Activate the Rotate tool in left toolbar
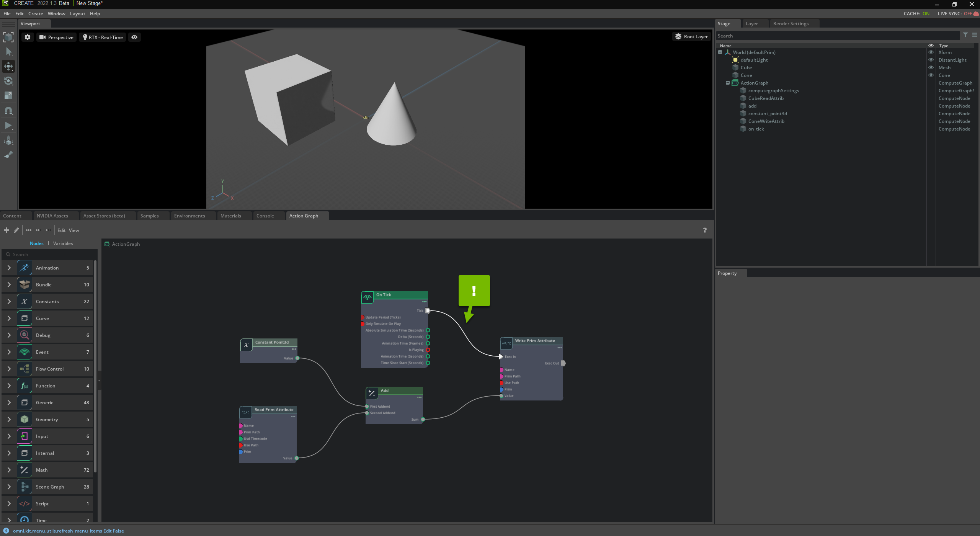Screen dimensions: 980x536 coord(8,81)
